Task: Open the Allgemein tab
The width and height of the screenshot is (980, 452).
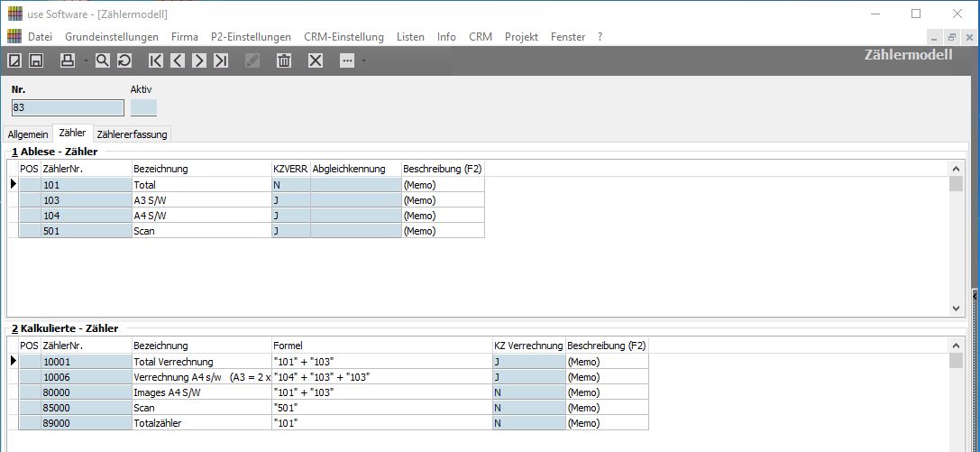Action: pyautogui.click(x=28, y=134)
